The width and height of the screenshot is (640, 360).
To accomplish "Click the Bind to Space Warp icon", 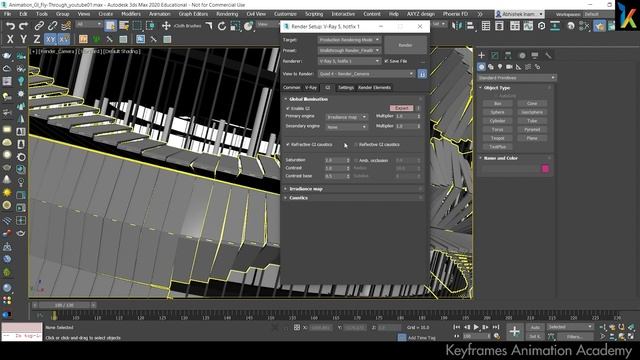I will click(66, 26).
